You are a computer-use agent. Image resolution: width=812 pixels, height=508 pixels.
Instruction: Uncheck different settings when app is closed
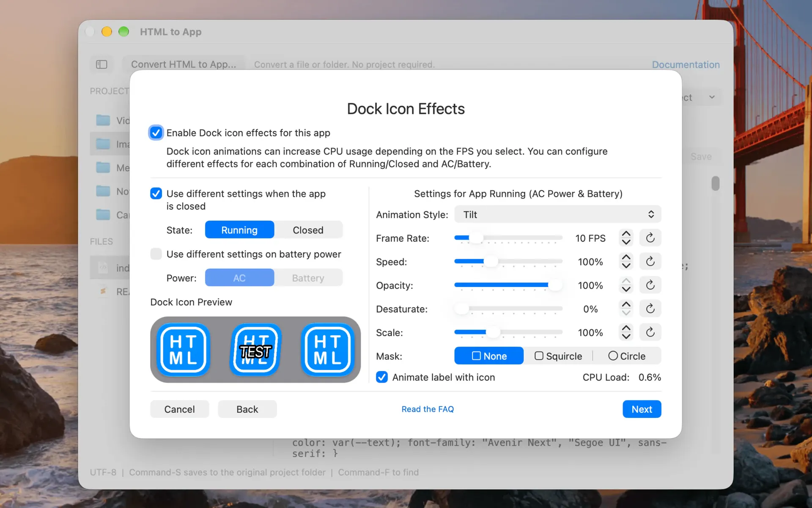click(x=156, y=193)
